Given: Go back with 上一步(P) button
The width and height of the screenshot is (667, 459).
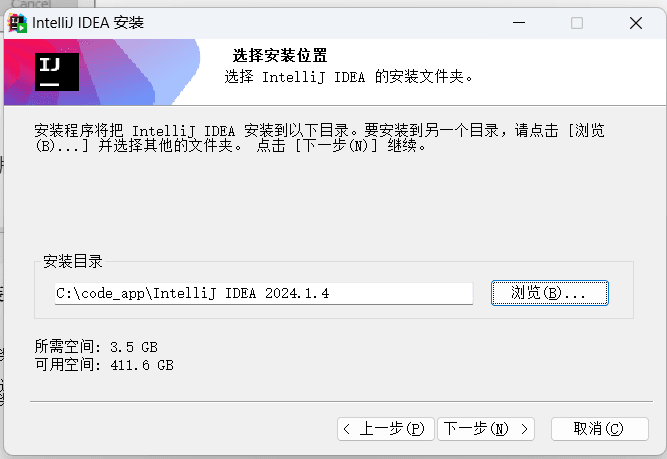Looking at the screenshot, I should 385,428.
